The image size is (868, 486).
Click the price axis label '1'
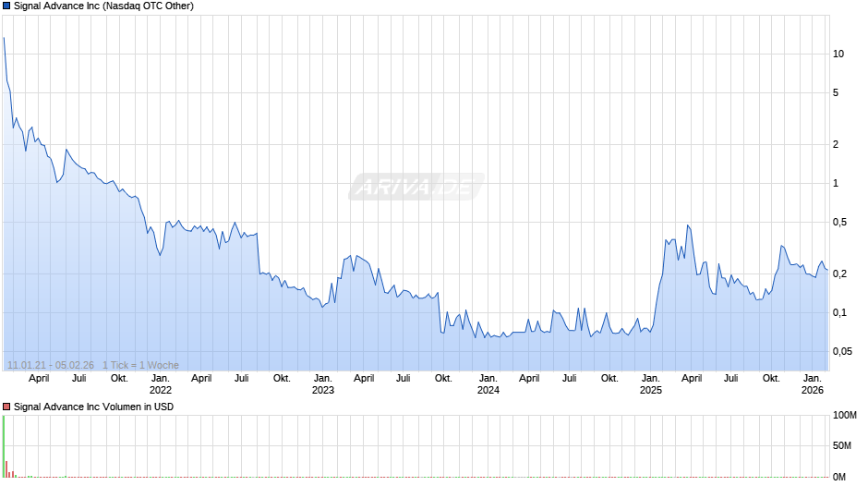[x=836, y=183]
